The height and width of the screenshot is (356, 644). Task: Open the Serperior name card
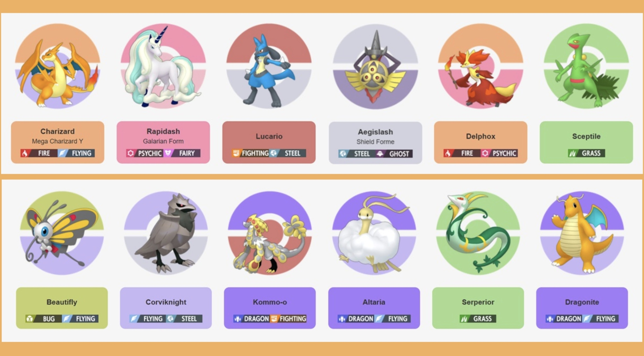pos(478,308)
